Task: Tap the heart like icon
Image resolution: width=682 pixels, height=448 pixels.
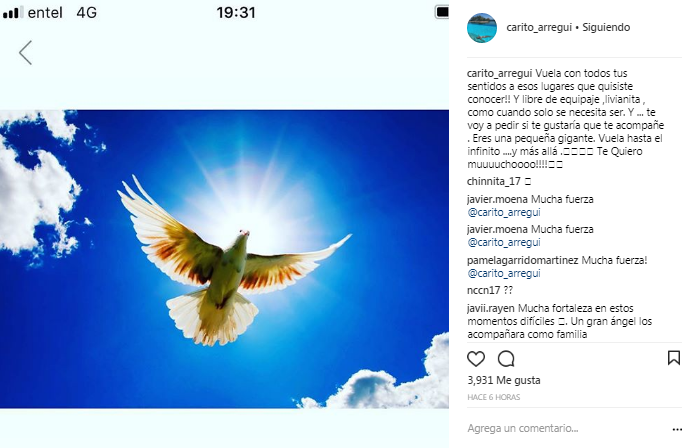Action: click(475, 359)
